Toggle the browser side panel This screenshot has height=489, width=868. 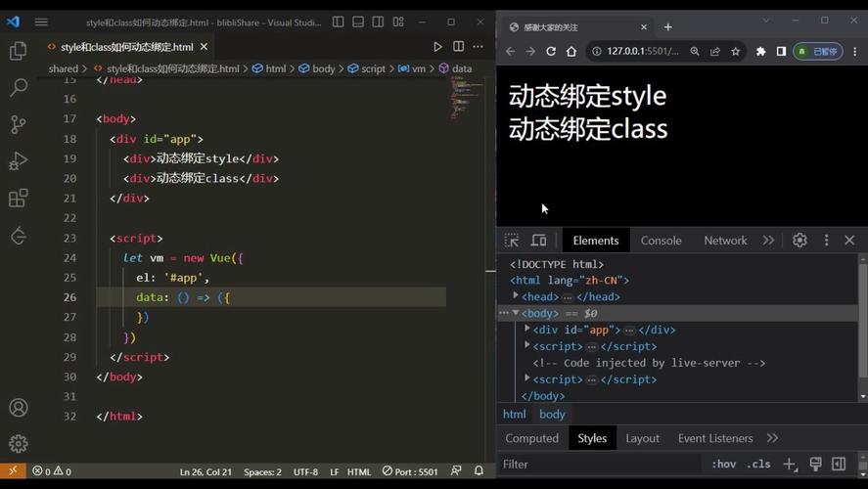[781, 52]
